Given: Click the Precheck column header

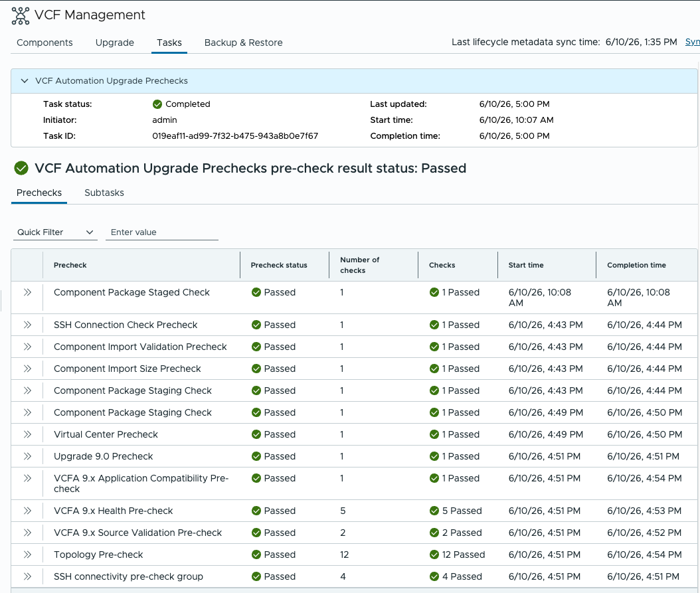Looking at the screenshot, I should coord(70,265).
